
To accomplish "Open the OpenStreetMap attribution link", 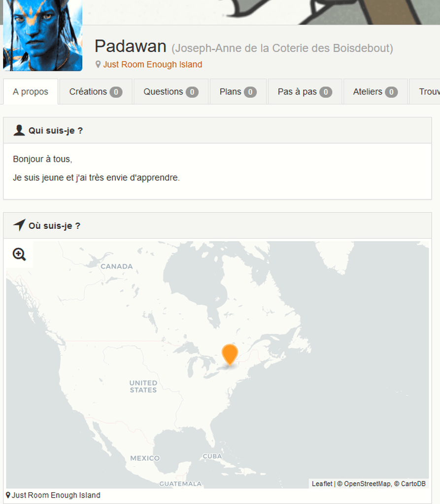I will tap(367, 484).
